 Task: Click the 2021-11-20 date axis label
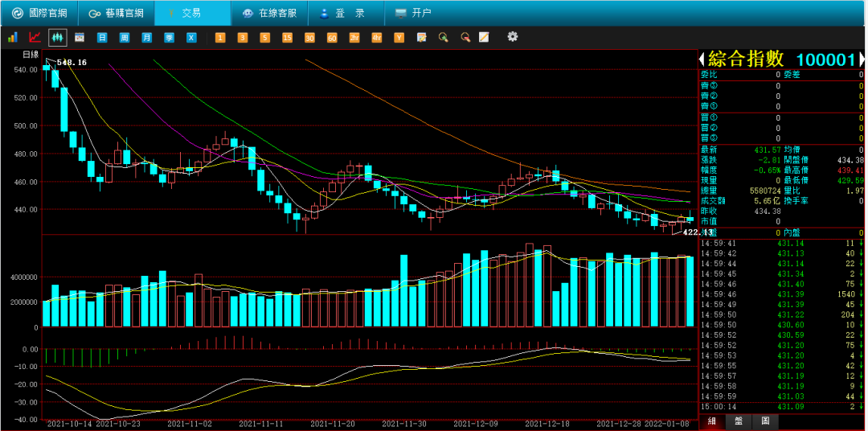[332, 423]
